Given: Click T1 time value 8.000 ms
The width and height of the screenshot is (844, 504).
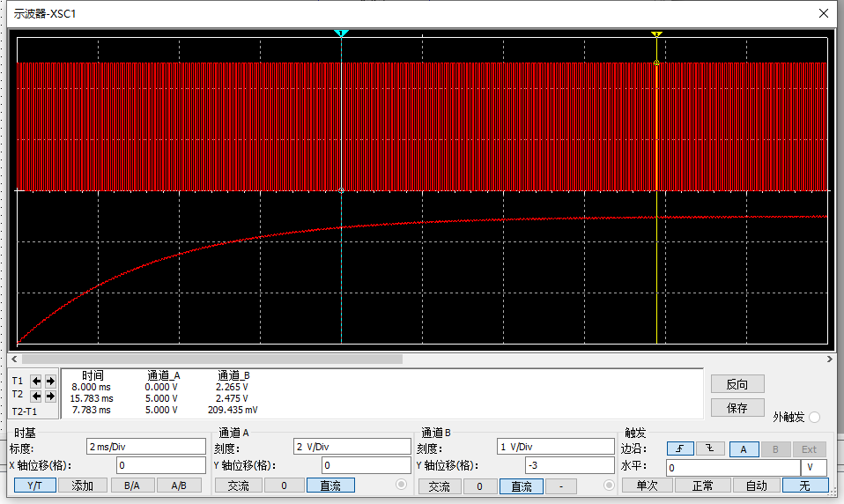Looking at the screenshot, I should click(91, 387).
